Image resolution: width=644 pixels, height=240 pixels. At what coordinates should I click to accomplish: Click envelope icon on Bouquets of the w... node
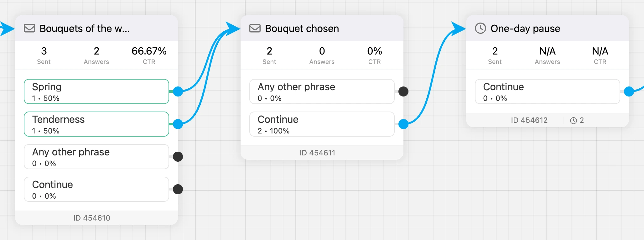(x=29, y=29)
